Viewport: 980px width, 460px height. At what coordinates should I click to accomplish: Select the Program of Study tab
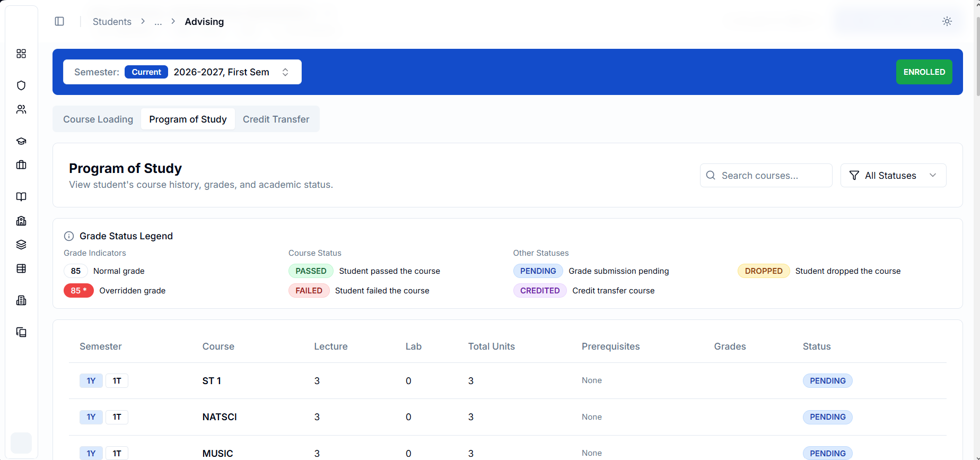tap(188, 119)
